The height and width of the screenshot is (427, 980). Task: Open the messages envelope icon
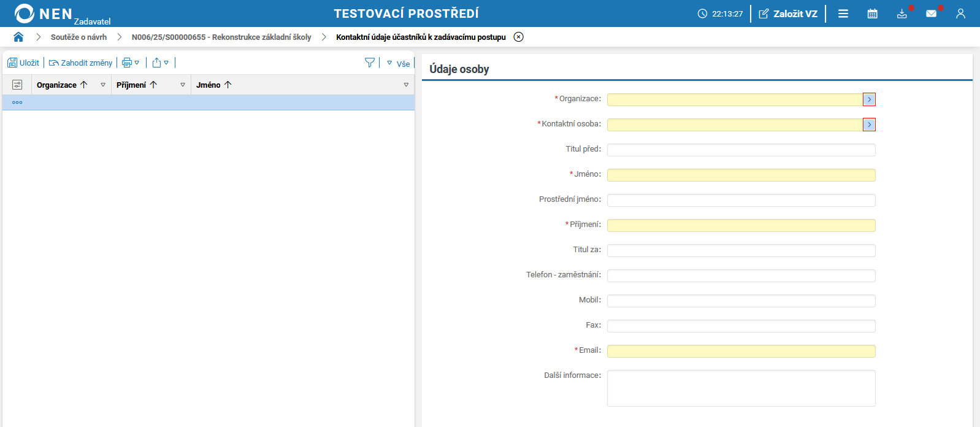[931, 13]
